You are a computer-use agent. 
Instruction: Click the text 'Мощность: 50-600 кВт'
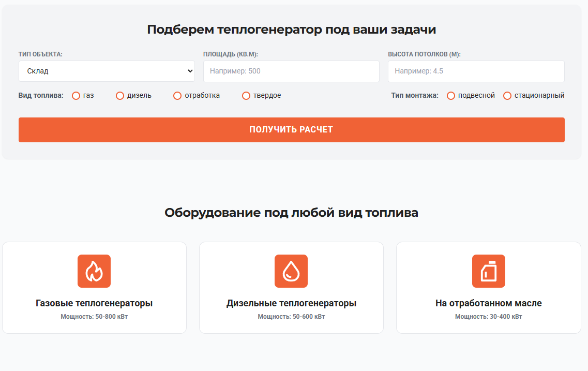tap(291, 317)
